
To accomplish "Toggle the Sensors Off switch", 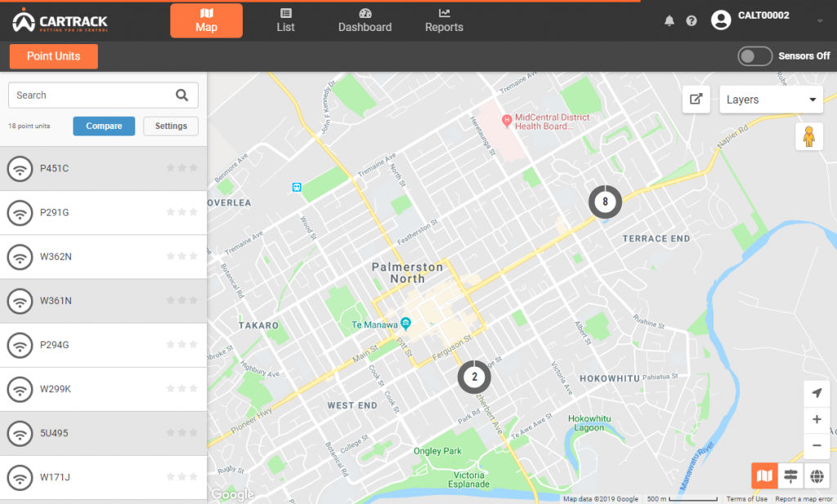I will coord(754,56).
